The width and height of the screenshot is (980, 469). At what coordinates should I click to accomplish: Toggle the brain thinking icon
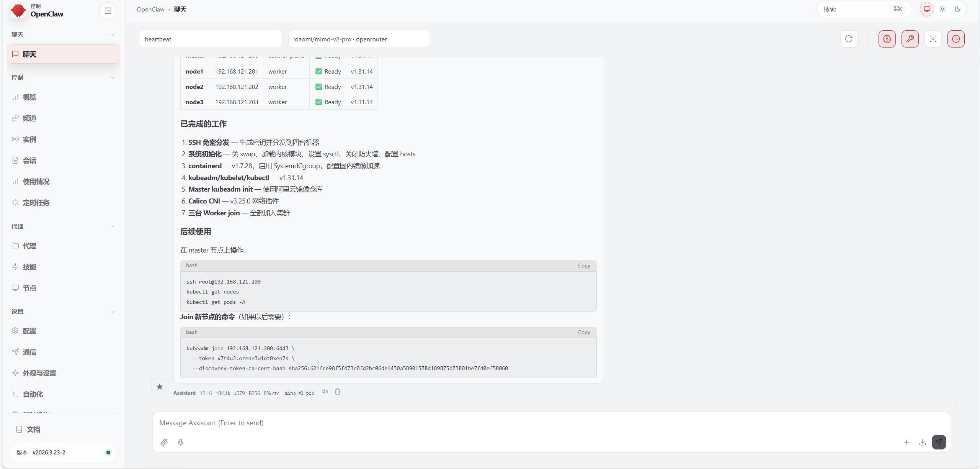[x=887, y=39]
